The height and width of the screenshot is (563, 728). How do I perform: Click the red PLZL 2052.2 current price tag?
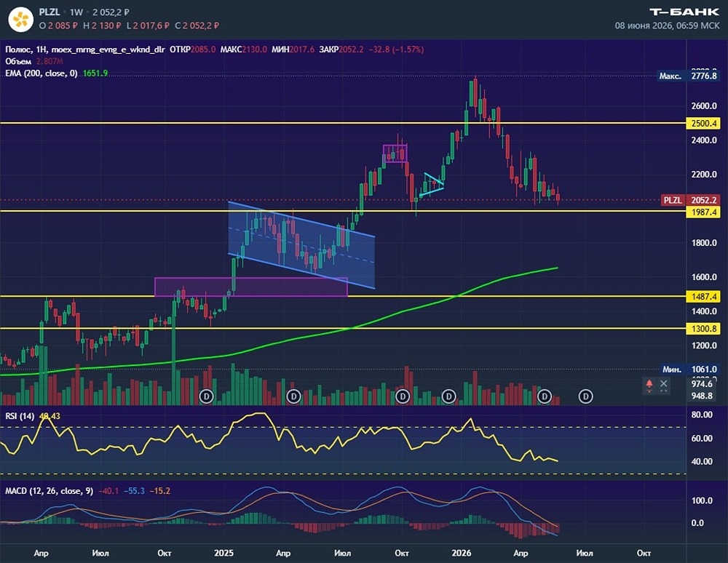[690, 200]
